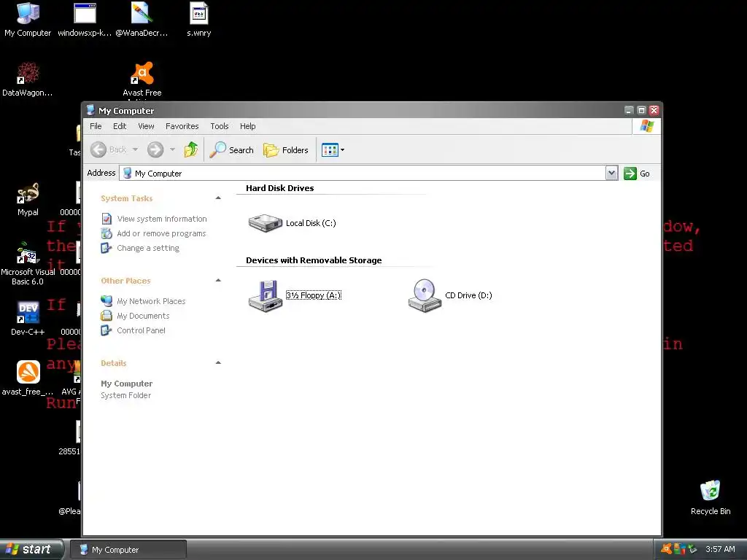Click Change a setting link

click(x=148, y=248)
